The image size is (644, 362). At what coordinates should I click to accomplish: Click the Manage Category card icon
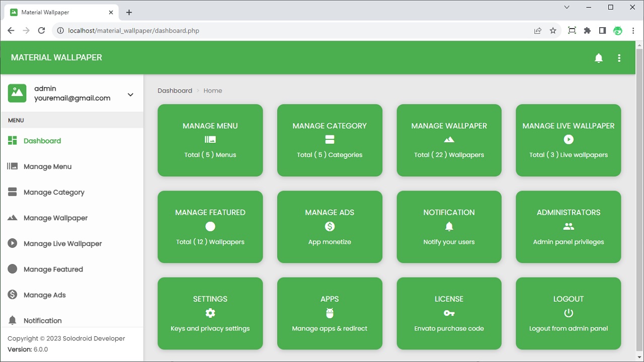point(330,140)
